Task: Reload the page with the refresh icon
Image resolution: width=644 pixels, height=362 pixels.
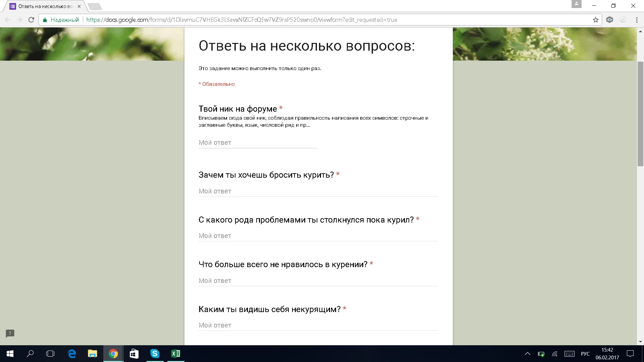Action: click(x=31, y=20)
